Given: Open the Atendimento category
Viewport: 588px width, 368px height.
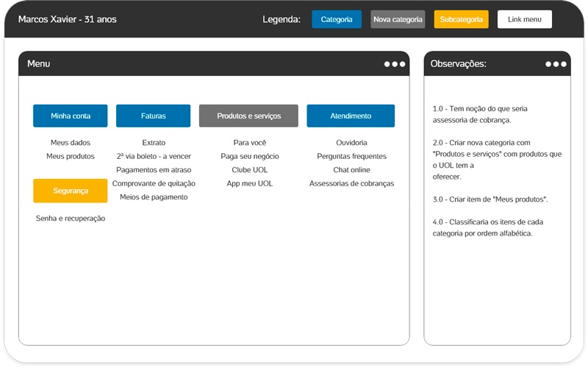Looking at the screenshot, I should click(x=351, y=116).
